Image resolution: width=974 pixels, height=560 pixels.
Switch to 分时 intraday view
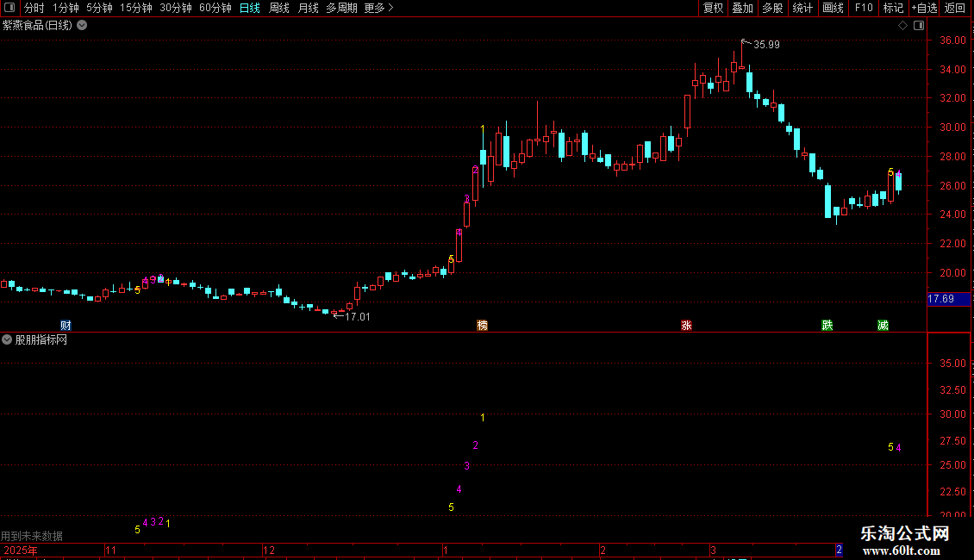point(34,8)
